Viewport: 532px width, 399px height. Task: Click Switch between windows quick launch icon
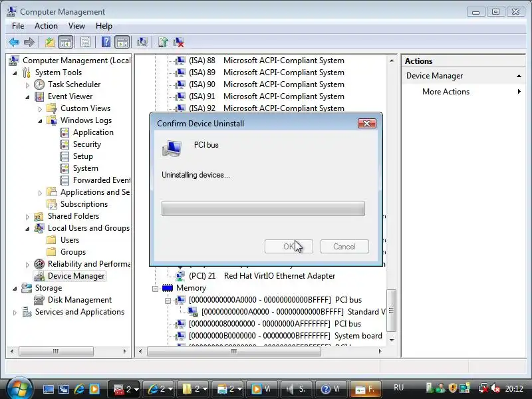click(x=64, y=389)
